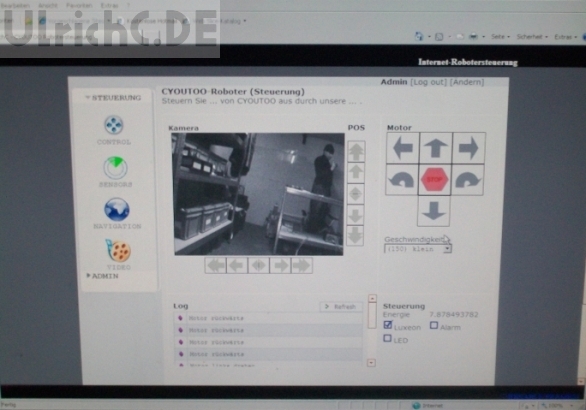Click the Energie value 7.878493782
Screen dimensions: 586x410
pyautogui.click(x=453, y=315)
